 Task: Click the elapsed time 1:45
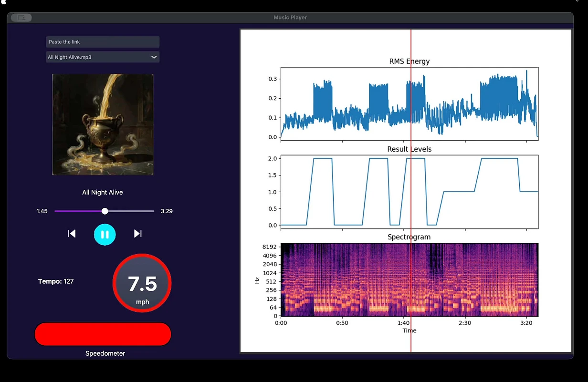click(42, 211)
